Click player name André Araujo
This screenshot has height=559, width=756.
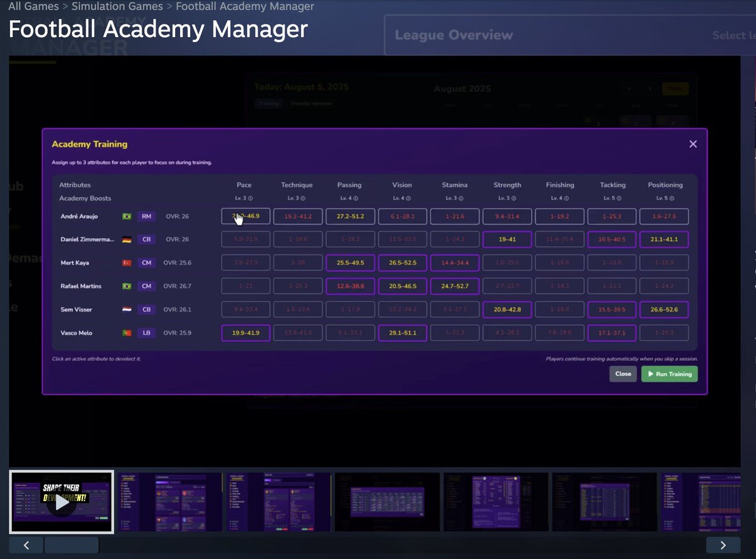point(79,217)
